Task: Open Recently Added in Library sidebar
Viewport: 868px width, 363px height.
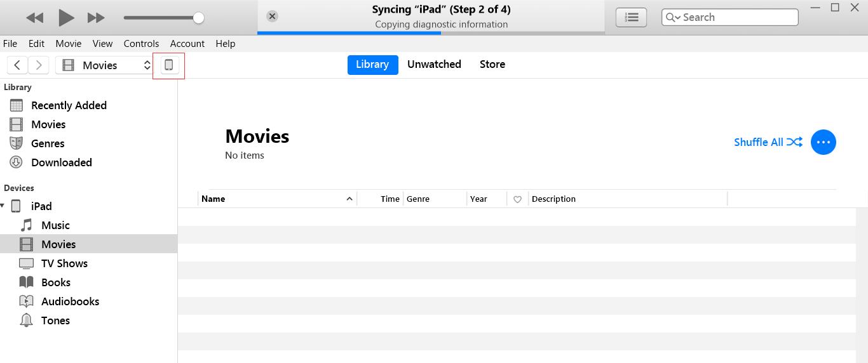Action: point(69,105)
